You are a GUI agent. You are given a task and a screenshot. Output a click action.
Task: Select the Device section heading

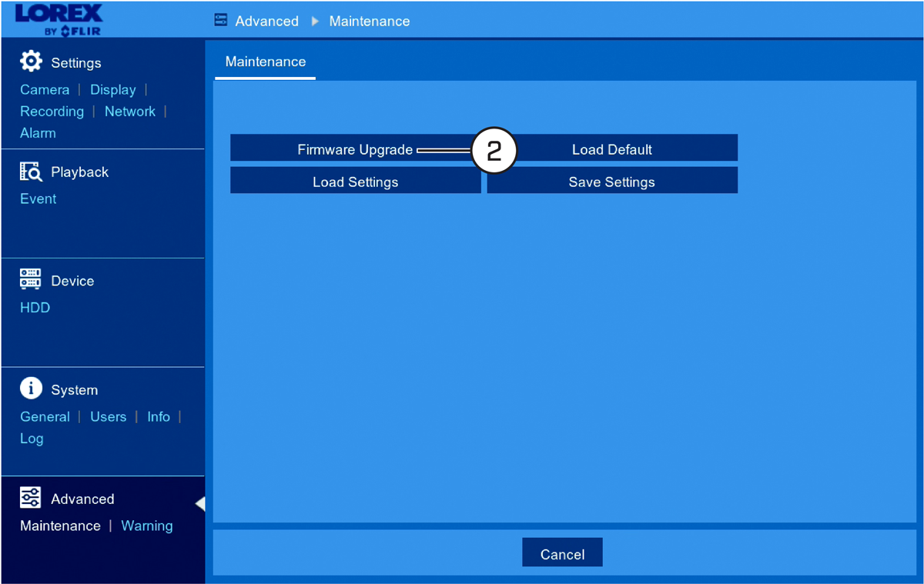[72, 282]
